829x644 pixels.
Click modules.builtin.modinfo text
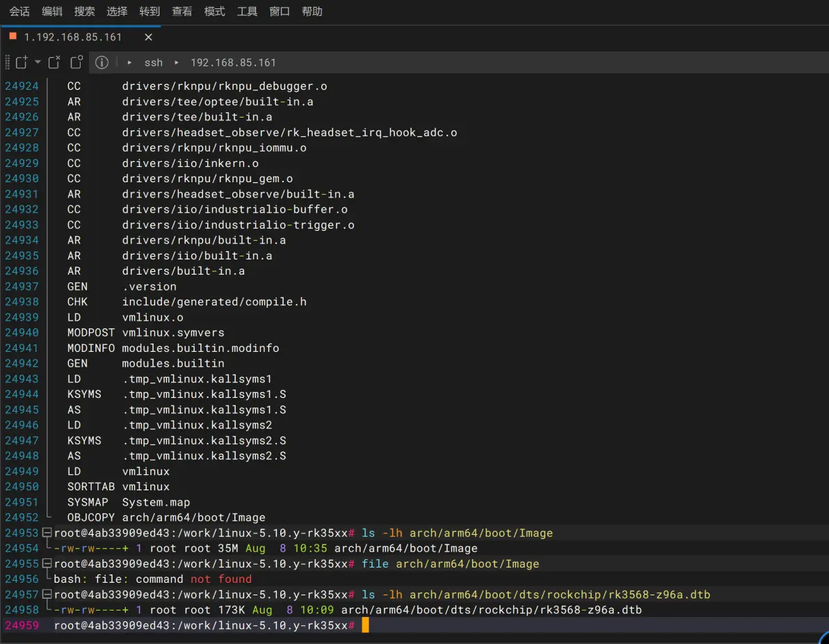(x=201, y=348)
